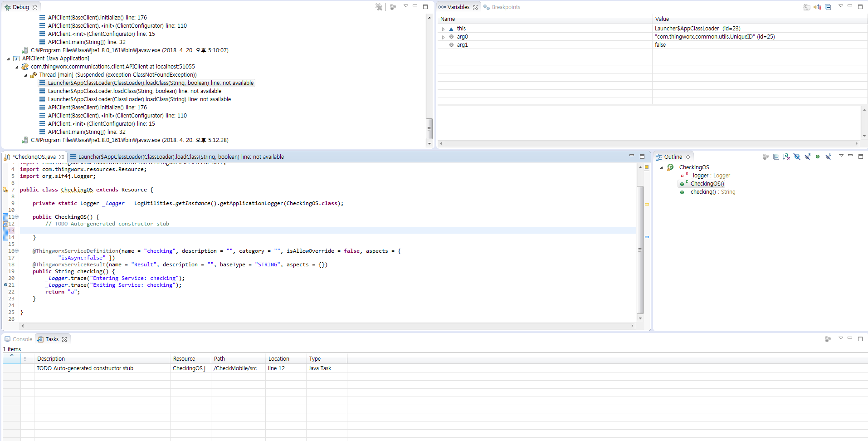
Task: Expand the 'this' variable node
Action: (443, 29)
